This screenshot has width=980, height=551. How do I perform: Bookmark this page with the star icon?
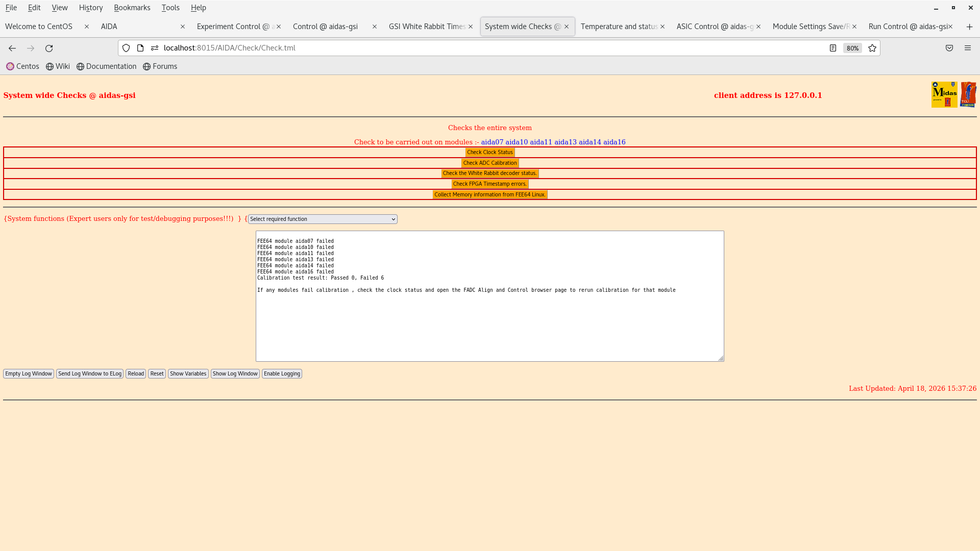pyautogui.click(x=872, y=48)
